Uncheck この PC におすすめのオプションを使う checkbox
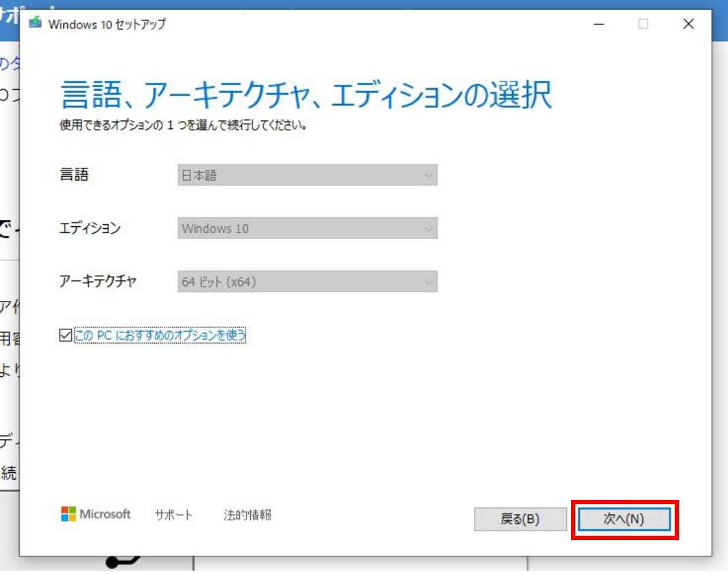 click(65, 335)
